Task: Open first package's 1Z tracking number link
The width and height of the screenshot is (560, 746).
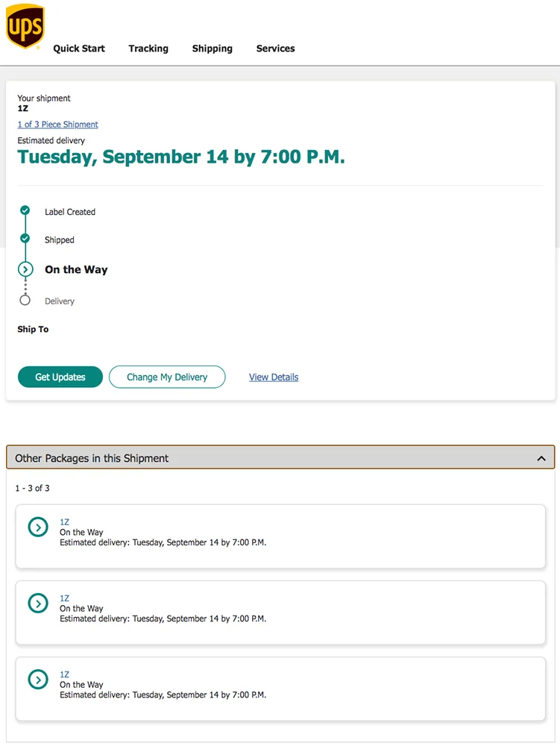Action: click(65, 522)
